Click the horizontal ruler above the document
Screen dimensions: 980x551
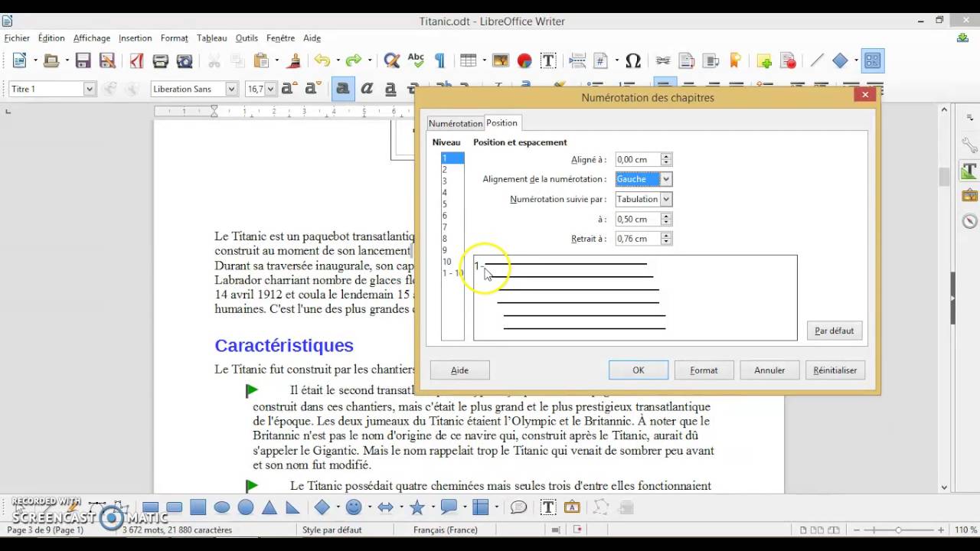tap(283, 112)
